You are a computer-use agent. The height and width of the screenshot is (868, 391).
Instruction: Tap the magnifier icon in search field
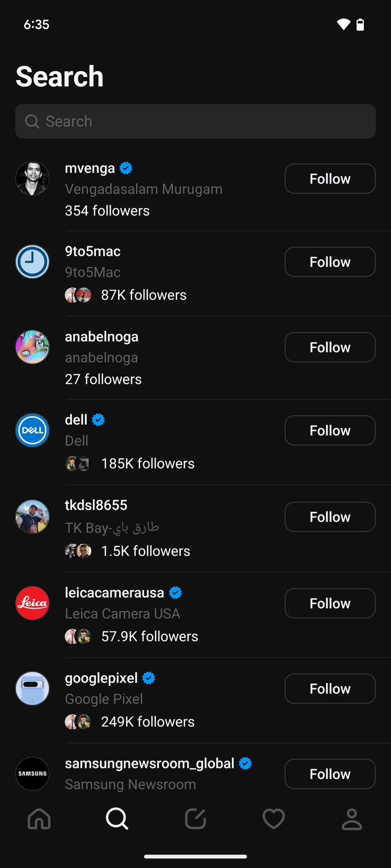[x=32, y=122]
